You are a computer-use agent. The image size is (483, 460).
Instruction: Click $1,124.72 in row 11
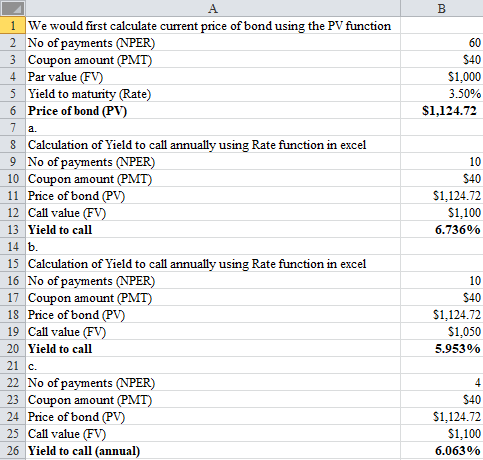click(x=442, y=195)
